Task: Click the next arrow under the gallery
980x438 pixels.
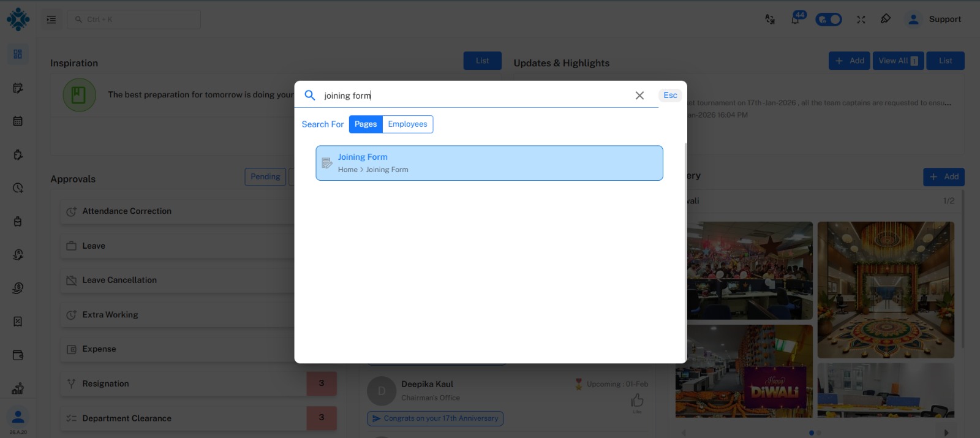Action: [946, 432]
